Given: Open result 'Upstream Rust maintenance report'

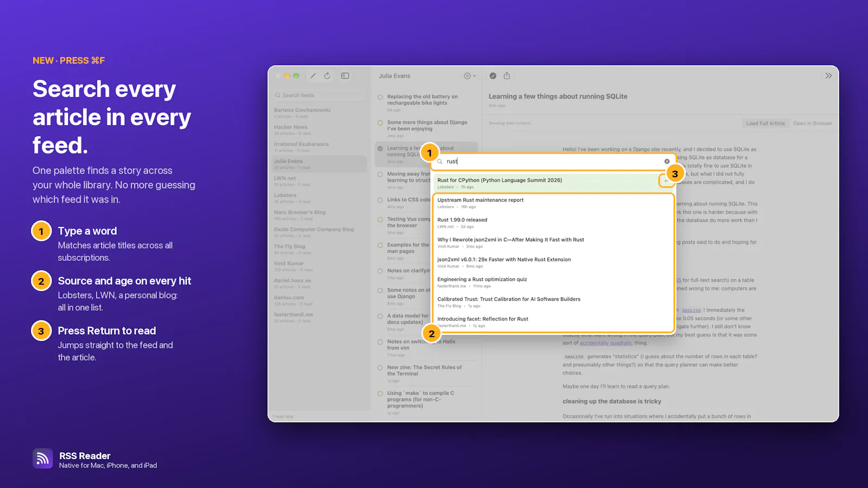Looking at the screenshot, I should click(x=553, y=203).
